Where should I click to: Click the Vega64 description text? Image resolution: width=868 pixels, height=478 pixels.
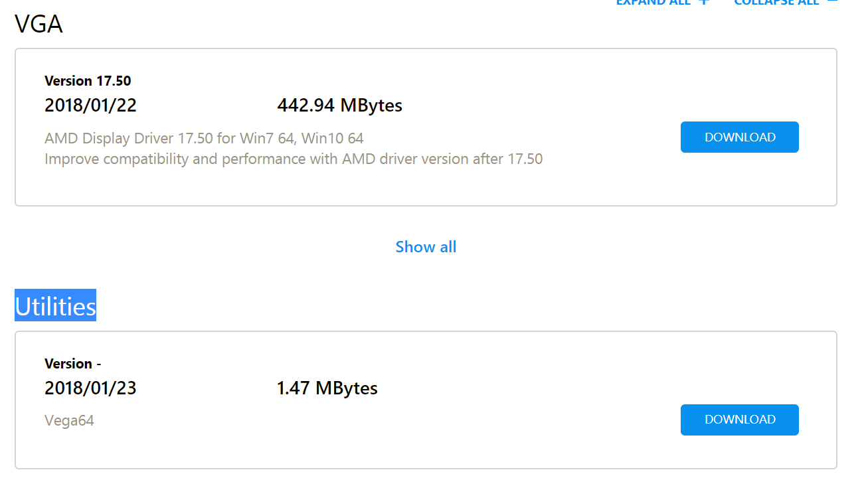(x=69, y=421)
